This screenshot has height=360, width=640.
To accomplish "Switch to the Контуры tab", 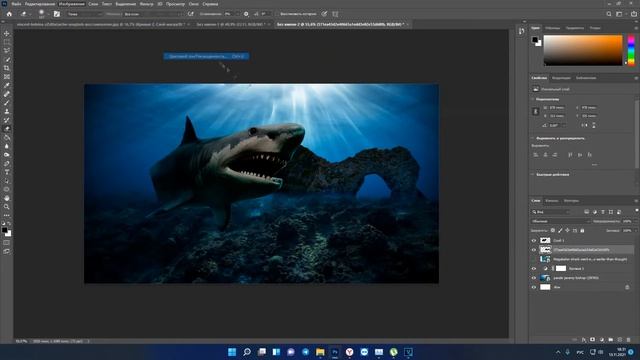I will coord(571,201).
